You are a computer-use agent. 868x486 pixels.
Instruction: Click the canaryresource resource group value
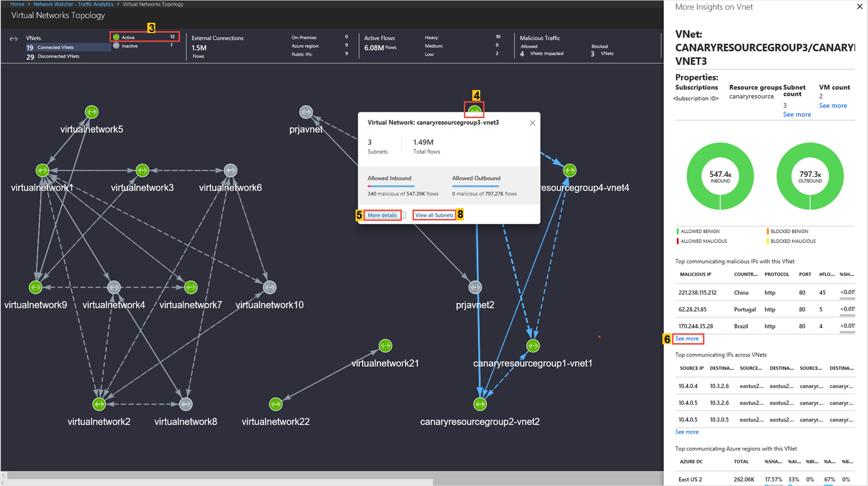point(752,97)
